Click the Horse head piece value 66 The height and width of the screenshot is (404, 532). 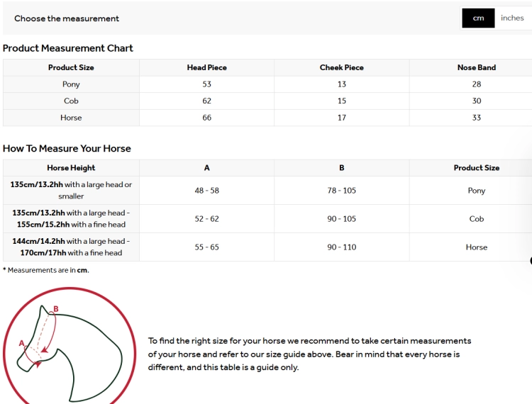[x=206, y=118]
